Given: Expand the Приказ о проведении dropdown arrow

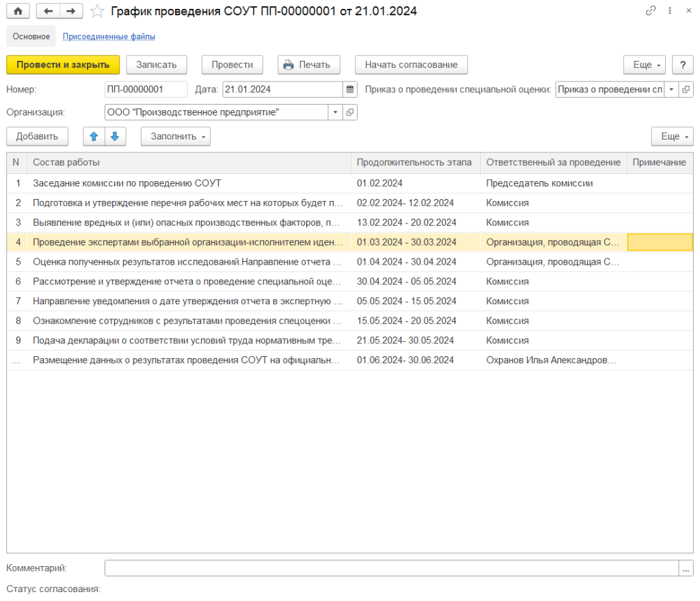Looking at the screenshot, I should pyautogui.click(x=671, y=90).
